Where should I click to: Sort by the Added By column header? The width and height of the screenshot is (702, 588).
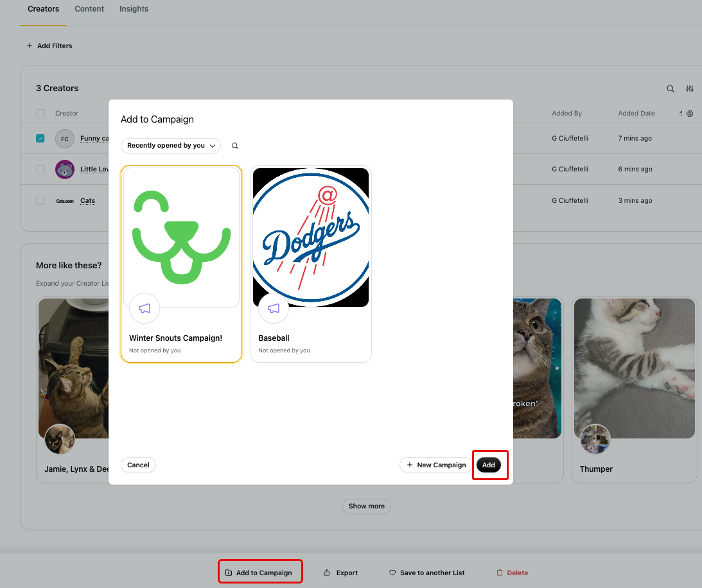tap(566, 113)
